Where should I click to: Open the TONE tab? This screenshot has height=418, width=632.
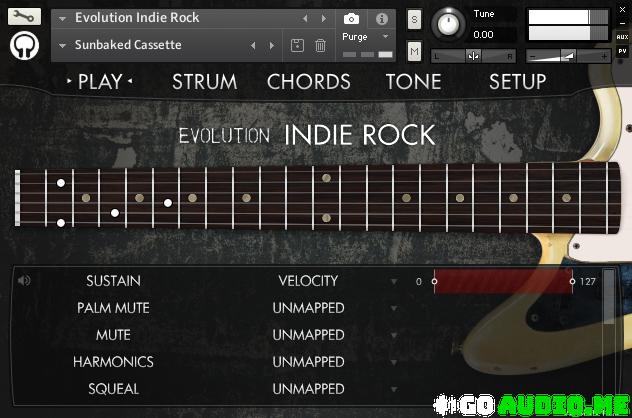tap(413, 82)
